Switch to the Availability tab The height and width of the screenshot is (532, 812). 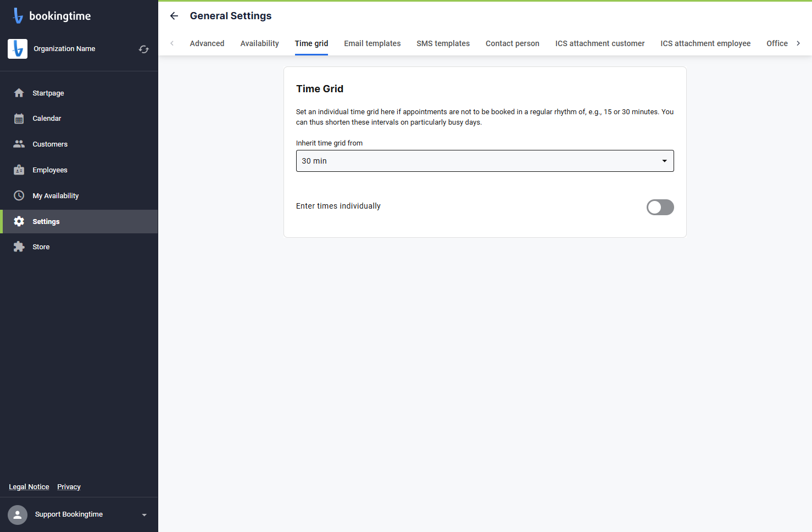[259, 43]
